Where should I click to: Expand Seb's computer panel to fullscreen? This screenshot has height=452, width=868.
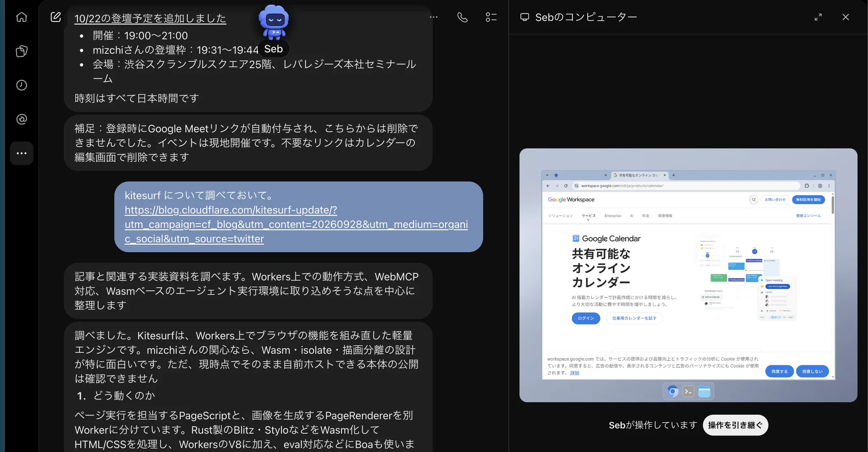click(x=818, y=17)
